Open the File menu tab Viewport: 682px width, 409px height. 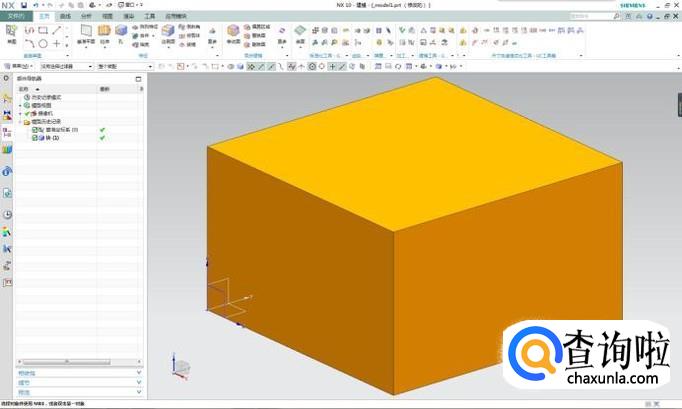pos(16,17)
